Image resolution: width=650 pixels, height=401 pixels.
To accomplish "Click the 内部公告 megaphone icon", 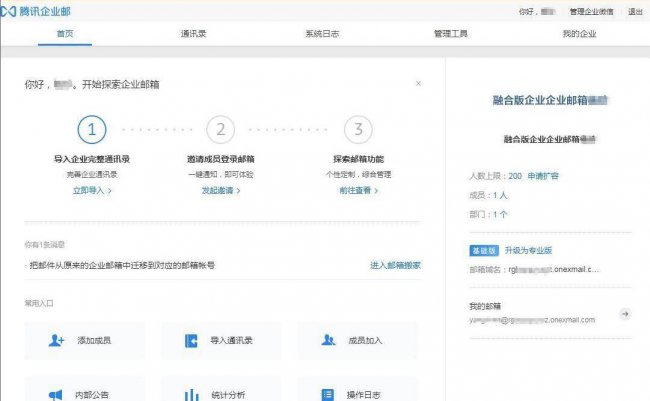I will click(56, 395).
